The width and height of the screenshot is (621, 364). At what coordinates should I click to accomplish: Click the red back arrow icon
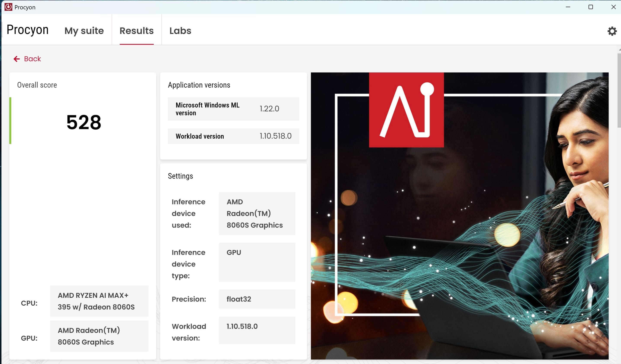(16, 59)
